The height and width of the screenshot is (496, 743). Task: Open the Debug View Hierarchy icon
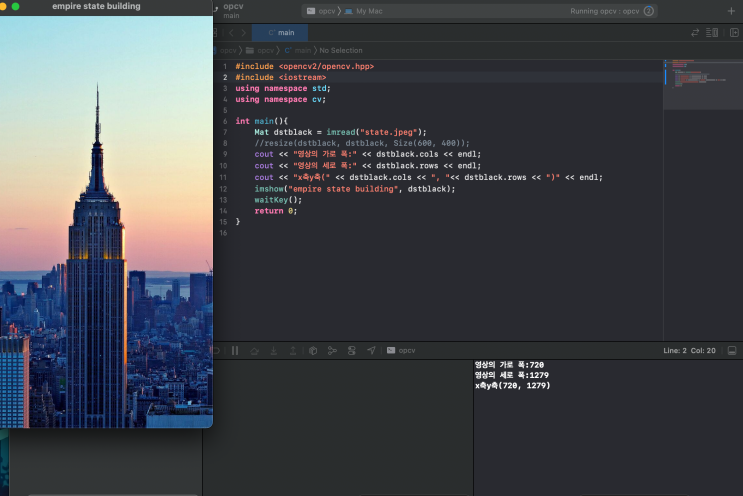tap(313, 351)
